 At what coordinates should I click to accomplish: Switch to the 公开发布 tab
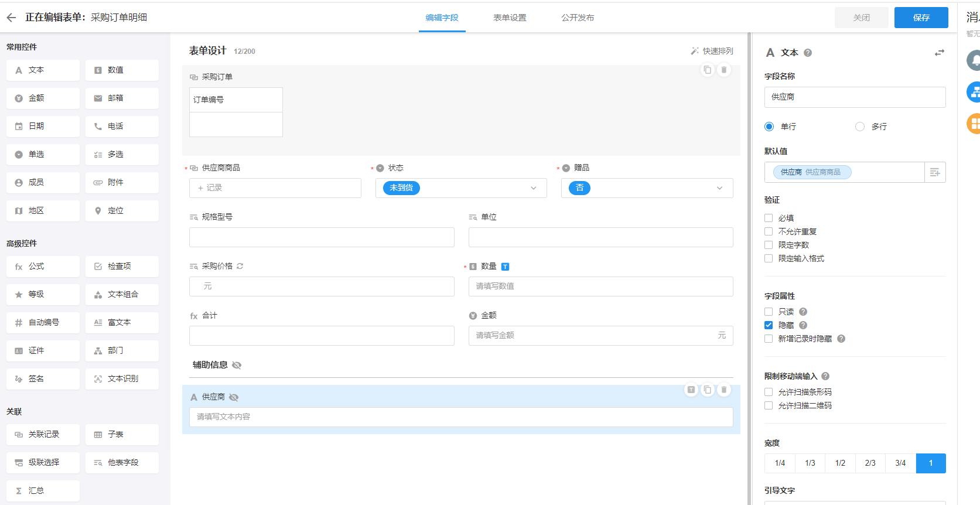coord(578,18)
